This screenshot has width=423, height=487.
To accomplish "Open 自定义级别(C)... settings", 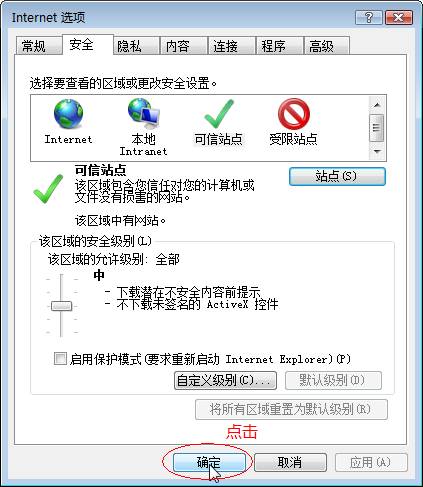I will [x=225, y=380].
